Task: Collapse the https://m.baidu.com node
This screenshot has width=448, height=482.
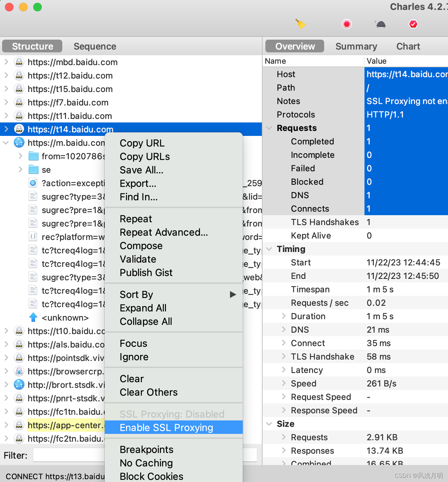Action: point(6,143)
